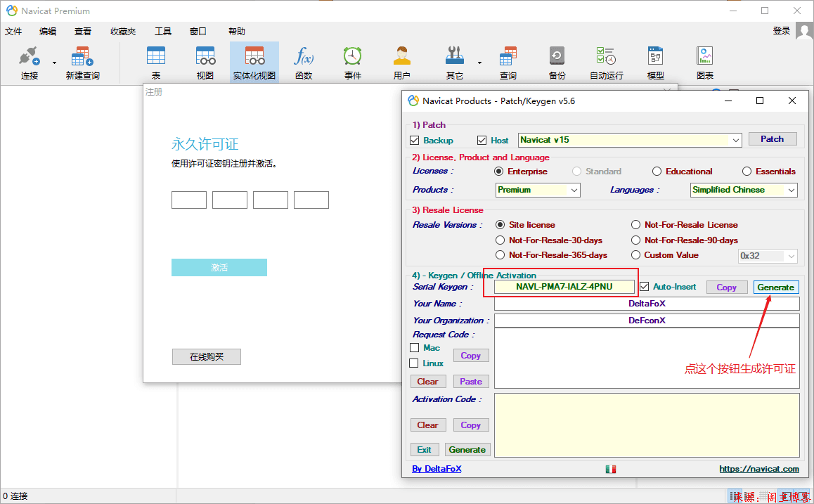
Task: Open the 查询 (Query) toolbar icon
Action: 508,63
